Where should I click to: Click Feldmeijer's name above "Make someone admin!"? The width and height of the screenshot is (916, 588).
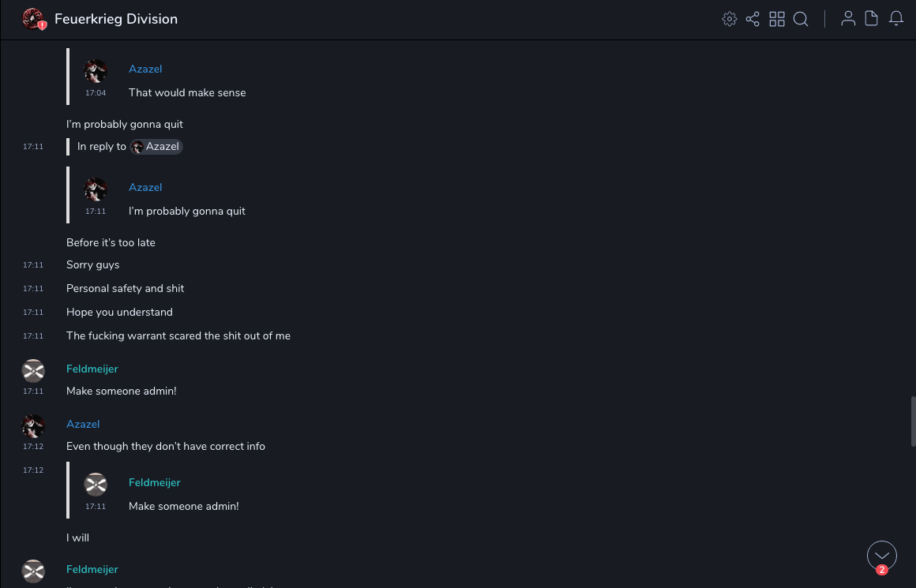[x=92, y=369]
